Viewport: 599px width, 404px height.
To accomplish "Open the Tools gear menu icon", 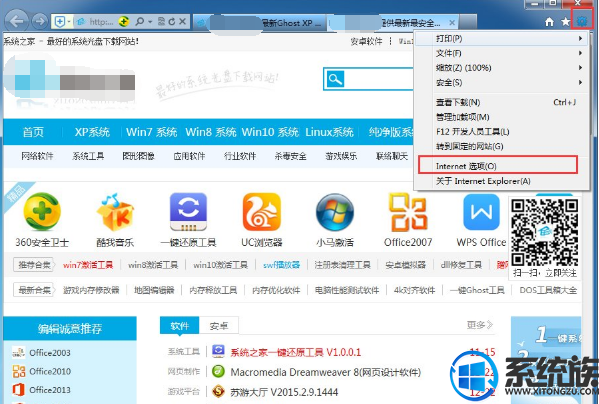I will [x=582, y=21].
